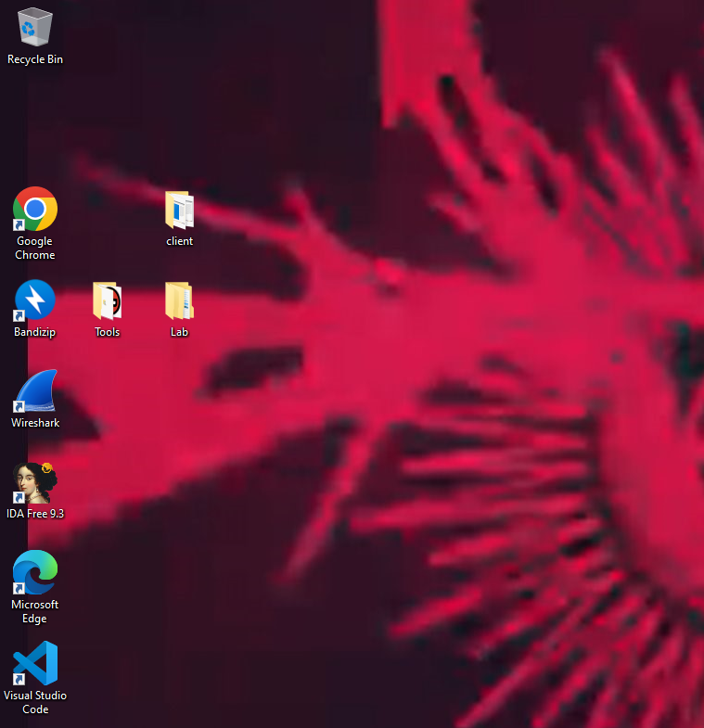
Task: Select the Visual Studio Code icon
Action: pyautogui.click(x=35, y=664)
